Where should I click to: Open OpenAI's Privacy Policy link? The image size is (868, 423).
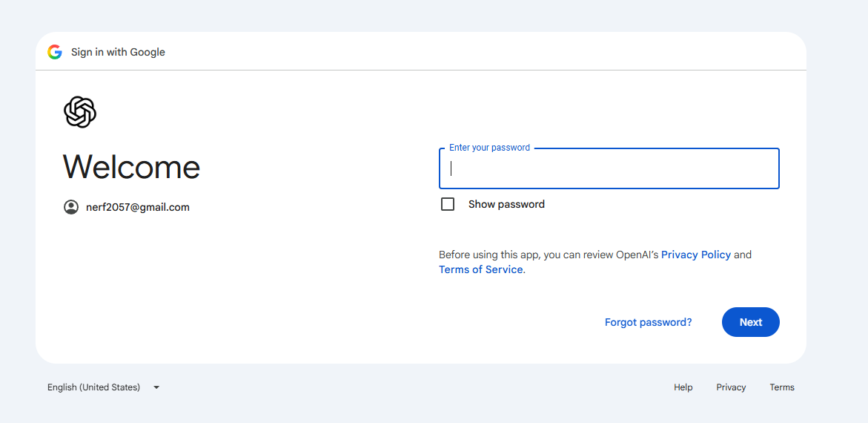[696, 255]
